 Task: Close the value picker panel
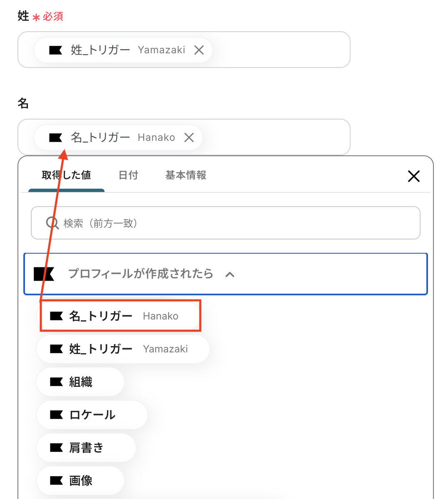413,176
